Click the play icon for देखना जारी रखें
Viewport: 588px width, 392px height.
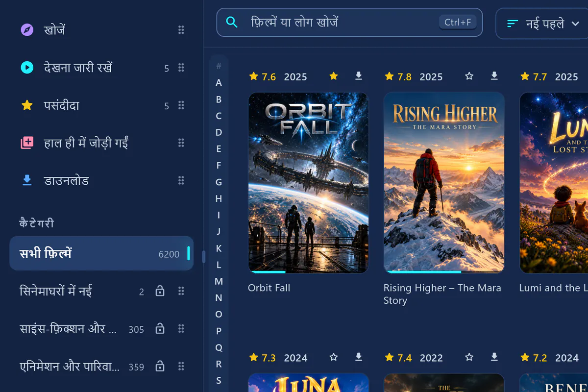[x=27, y=68]
